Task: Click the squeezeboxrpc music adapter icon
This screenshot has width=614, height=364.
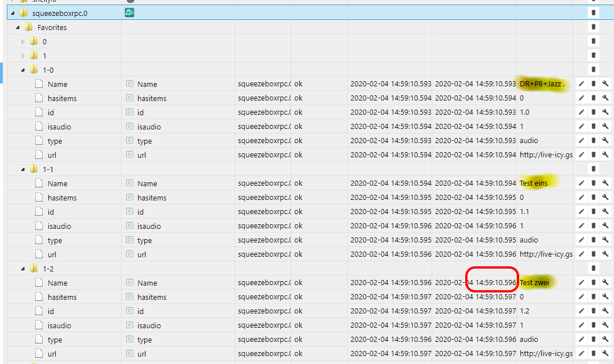Action: coord(130,12)
